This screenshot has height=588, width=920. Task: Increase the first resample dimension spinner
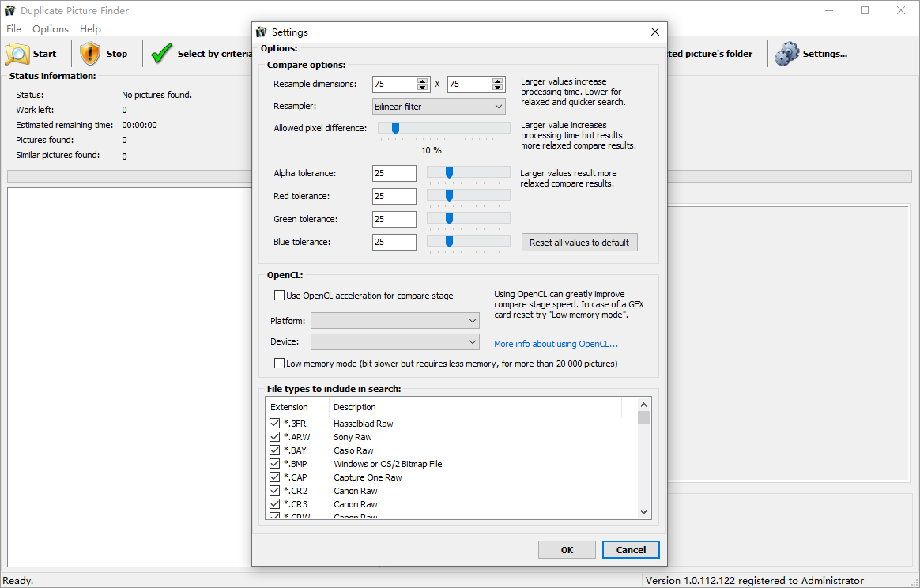[x=422, y=81]
